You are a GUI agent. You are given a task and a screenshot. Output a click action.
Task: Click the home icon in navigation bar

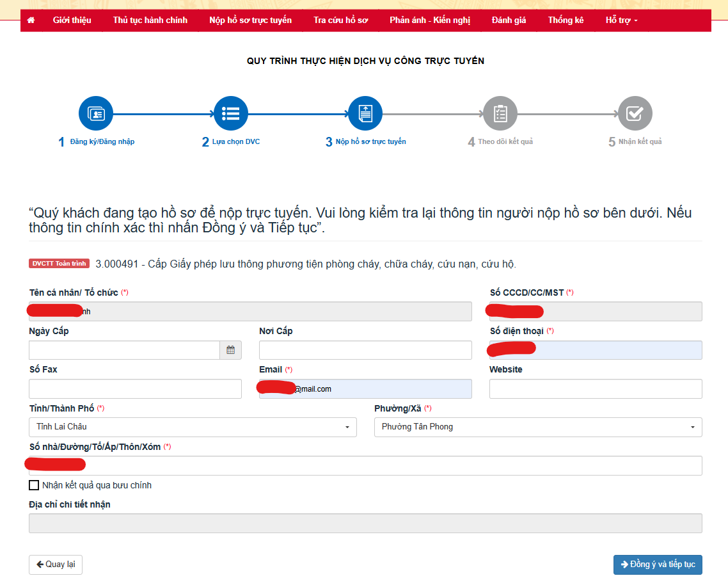(x=31, y=20)
